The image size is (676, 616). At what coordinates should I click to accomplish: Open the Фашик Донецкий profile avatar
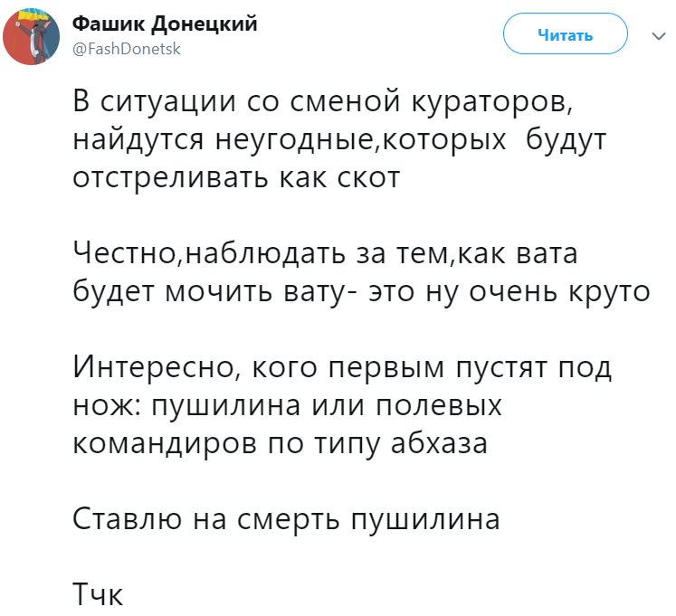pyautogui.click(x=31, y=37)
